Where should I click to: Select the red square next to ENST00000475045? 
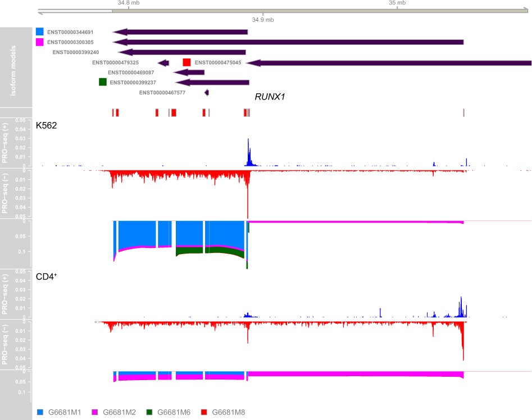tap(187, 62)
